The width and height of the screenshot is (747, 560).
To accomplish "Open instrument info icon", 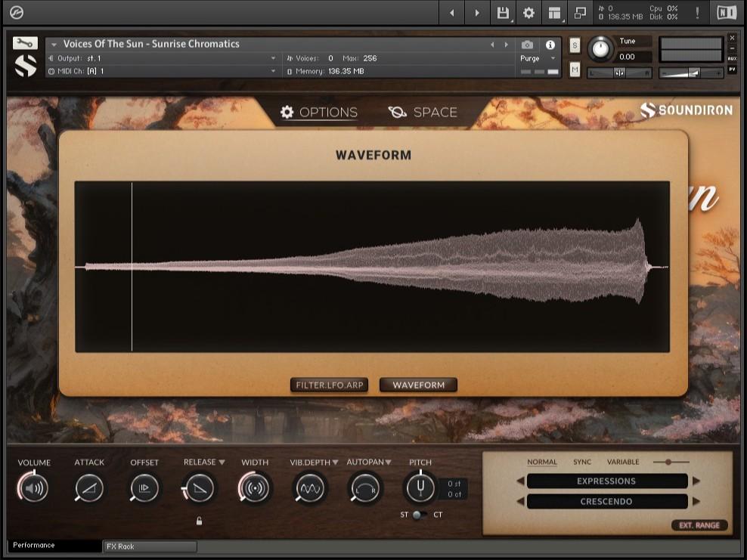I will coord(550,45).
